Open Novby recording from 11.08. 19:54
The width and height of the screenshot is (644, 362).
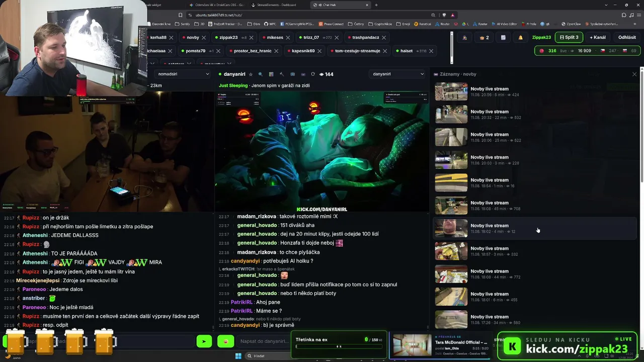coord(535,183)
